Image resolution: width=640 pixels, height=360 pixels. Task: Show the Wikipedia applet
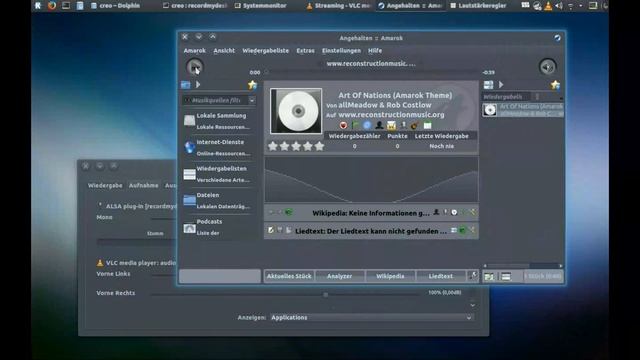(x=390, y=276)
